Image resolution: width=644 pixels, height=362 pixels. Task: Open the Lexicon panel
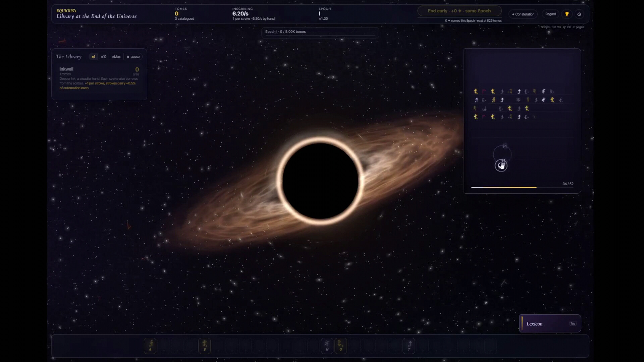click(550, 323)
